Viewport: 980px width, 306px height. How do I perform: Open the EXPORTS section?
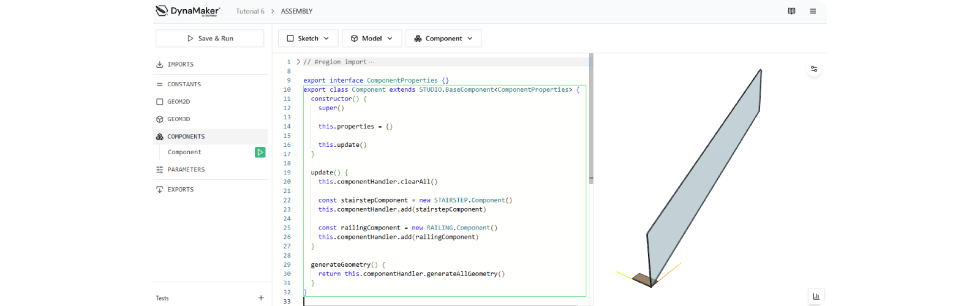point(180,190)
